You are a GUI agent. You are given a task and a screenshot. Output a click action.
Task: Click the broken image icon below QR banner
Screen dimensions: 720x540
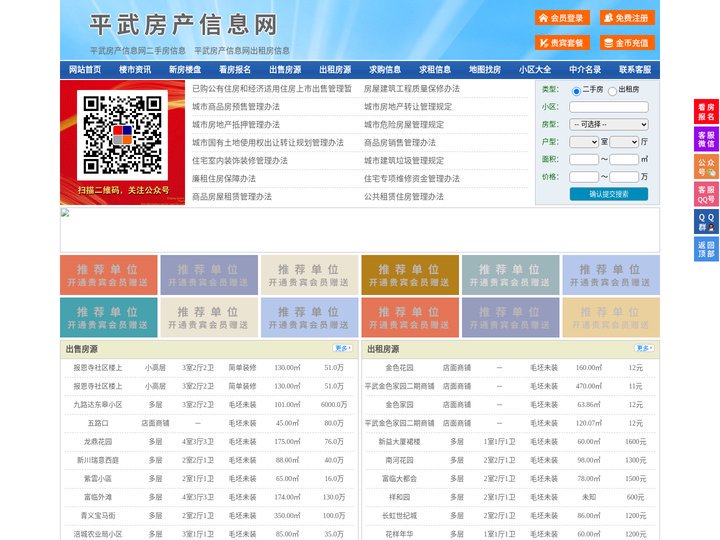65,213
